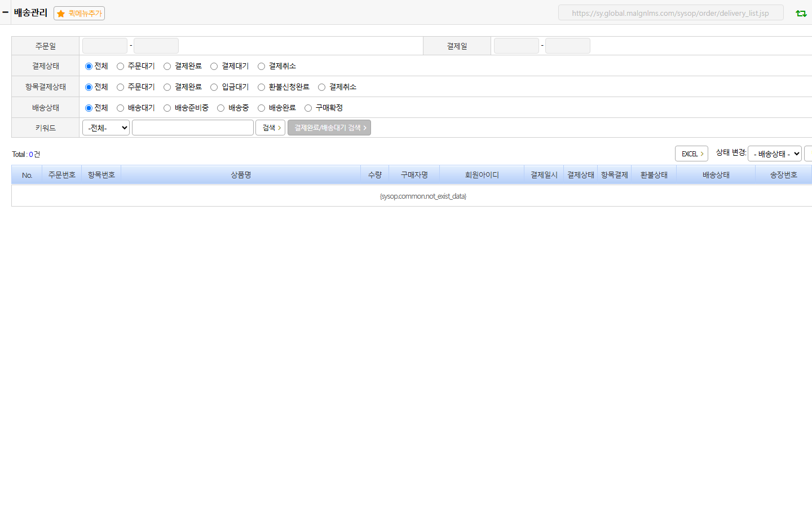Click the No. column header
Screen dimensions: 812x508
pos(27,175)
